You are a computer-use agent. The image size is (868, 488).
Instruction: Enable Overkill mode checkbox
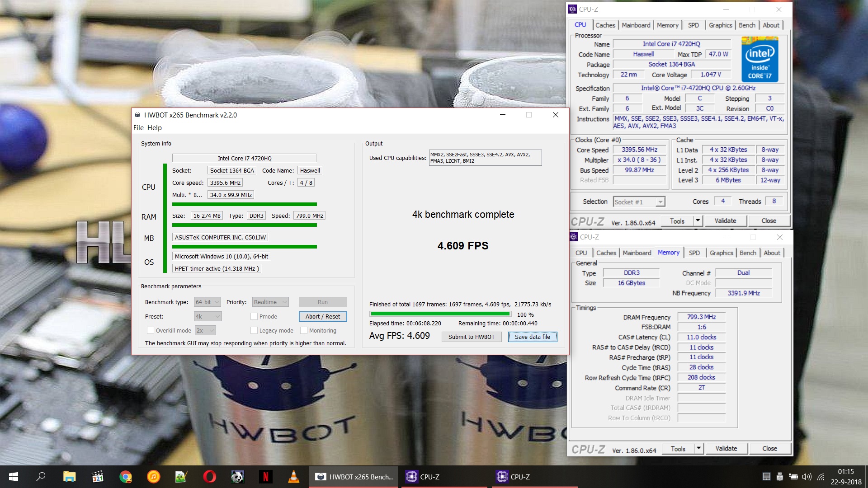(151, 330)
